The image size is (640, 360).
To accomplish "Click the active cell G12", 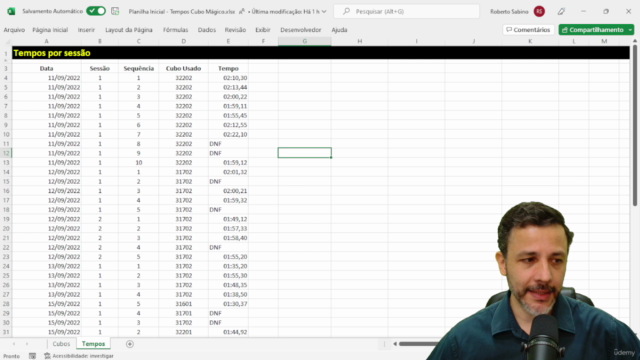I will point(304,153).
